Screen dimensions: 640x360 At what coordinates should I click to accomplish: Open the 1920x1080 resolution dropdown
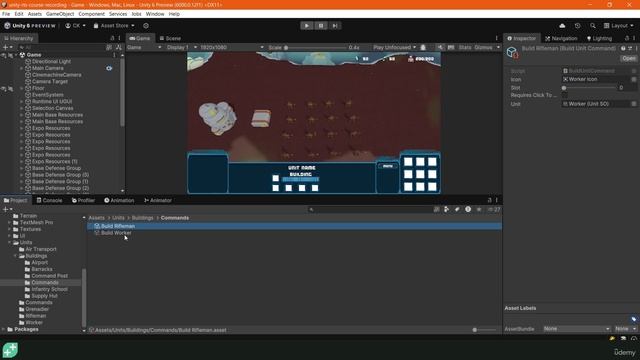coord(231,48)
